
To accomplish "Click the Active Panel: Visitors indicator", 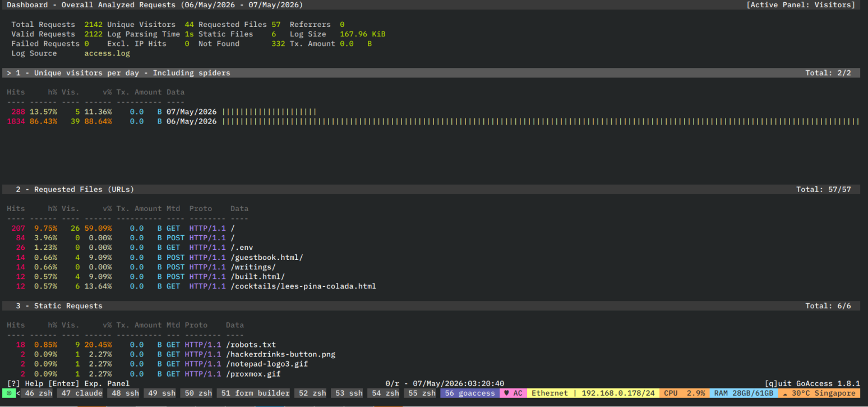I will coord(801,5).
